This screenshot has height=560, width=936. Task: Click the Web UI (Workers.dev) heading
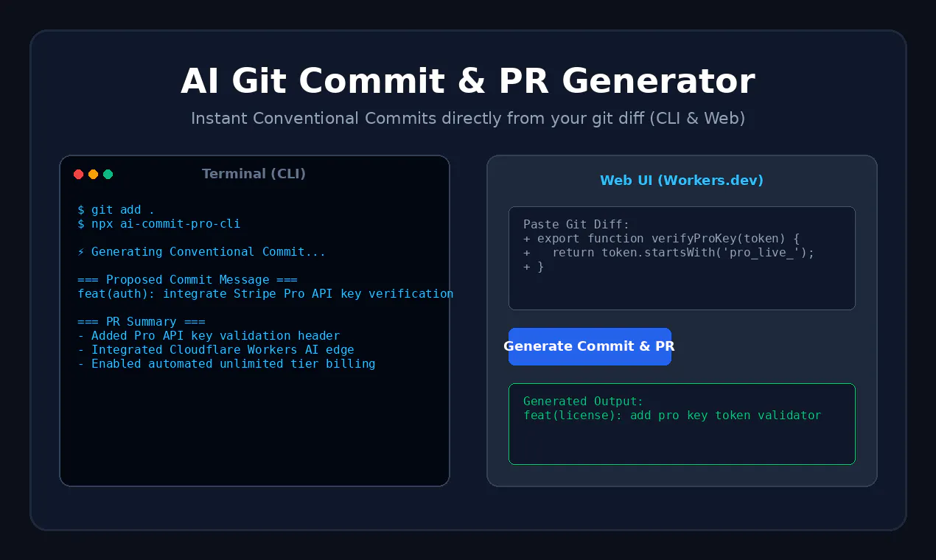click(682, 181)
